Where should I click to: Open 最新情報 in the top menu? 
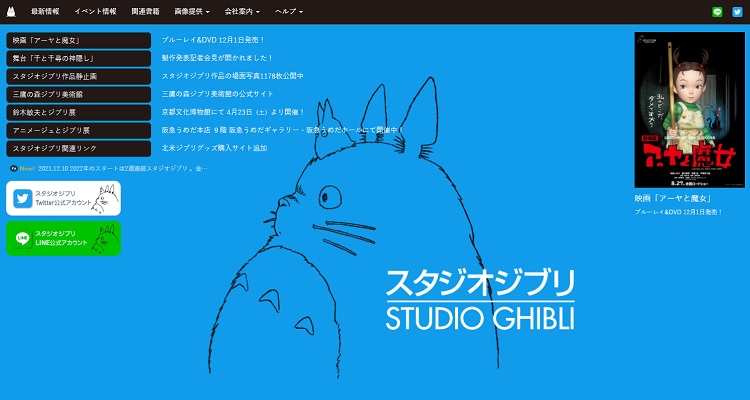point(45,11)
